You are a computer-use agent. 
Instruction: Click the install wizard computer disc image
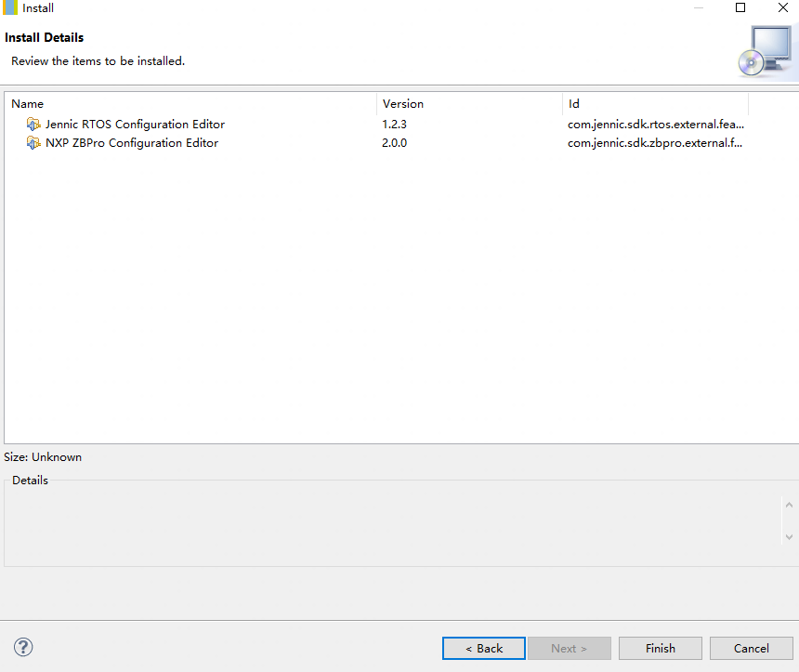[766, 52]
